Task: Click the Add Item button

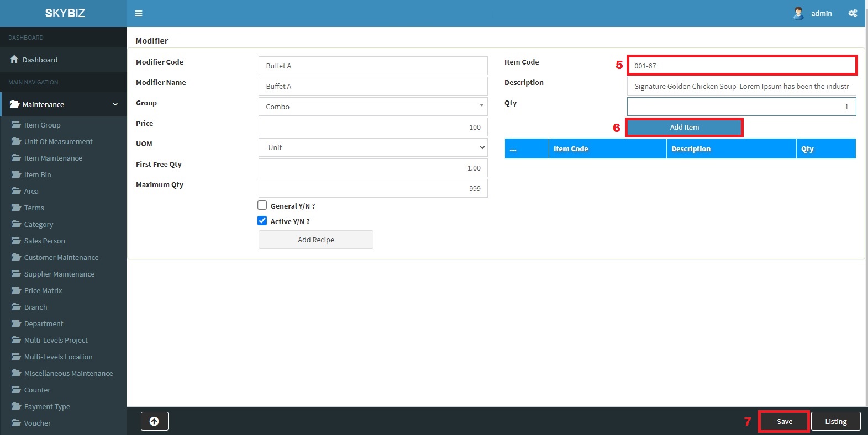Action: pos(684,127)
